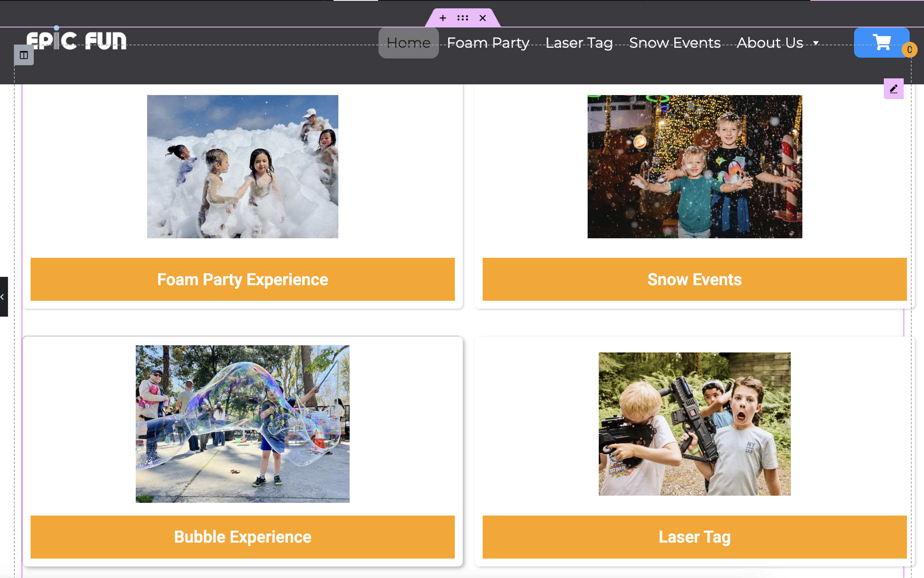
Task: Open the shopping cart button
Action: coord(881,42)
